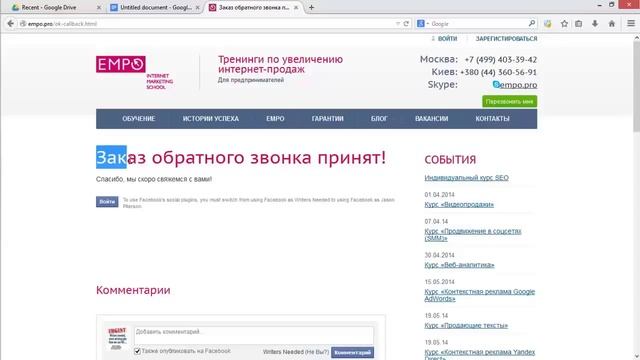
Task: Open the ОБУЧЕНИЕ menu item
Action: coord(138,119)
